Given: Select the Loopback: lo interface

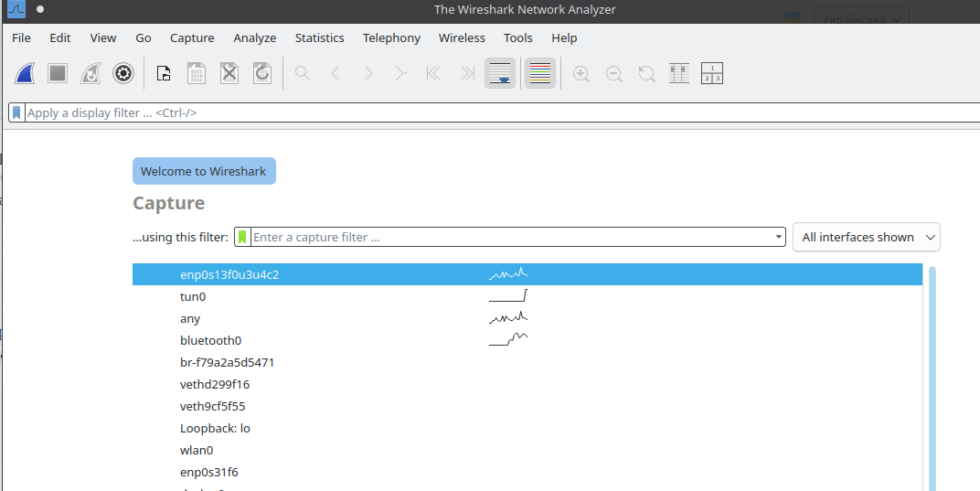Looking at the screenshot, I should [x=527, y=428].
